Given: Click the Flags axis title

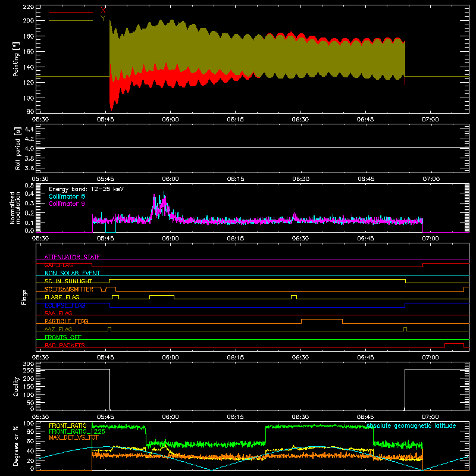Looking at the screenshot, I should tap(24, 297).
